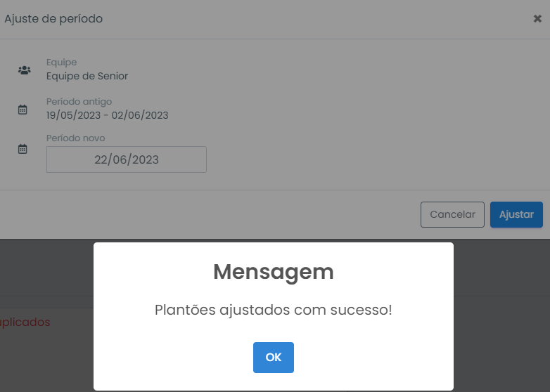This screenshot has height=392, width=550.
Task: Click the Mensagem dialog heading
Action: 274,272
